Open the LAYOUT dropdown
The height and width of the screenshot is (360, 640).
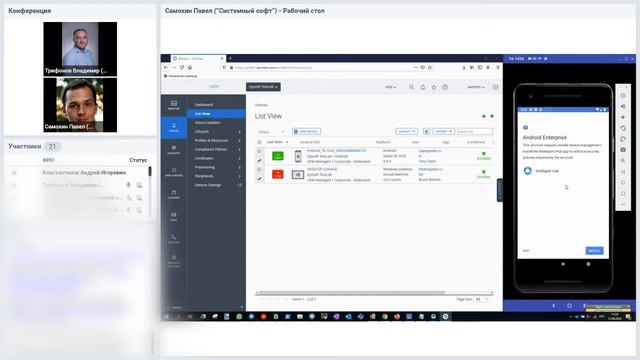407,131
